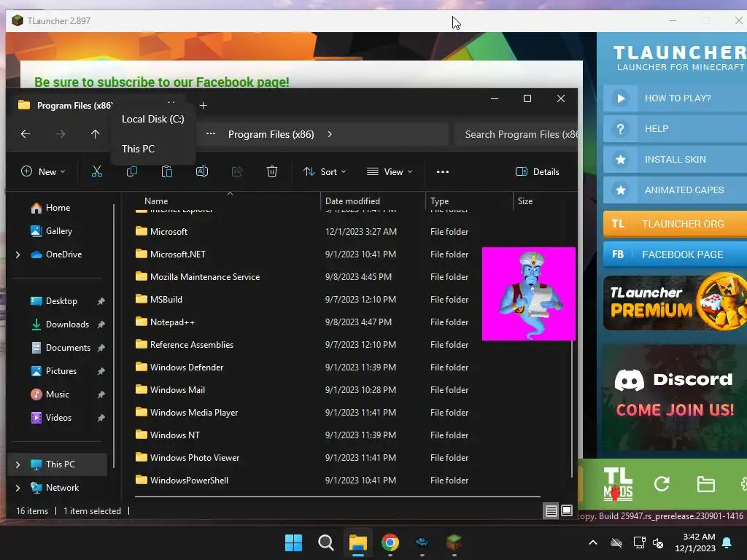Expand the chevron after Program Files (x86)
This screenshot has width=747, height=560.
click(x=330, y=134)
